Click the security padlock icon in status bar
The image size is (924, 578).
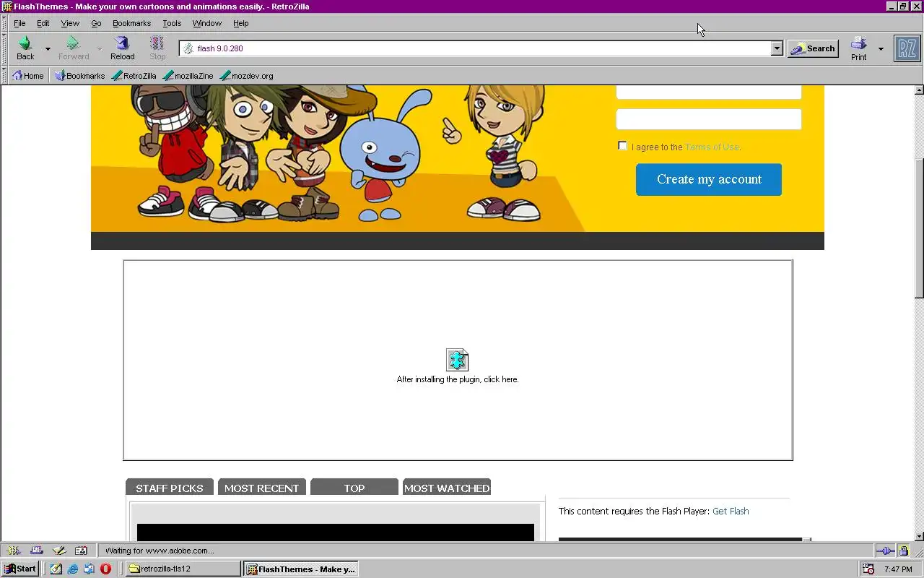point(904,551)
